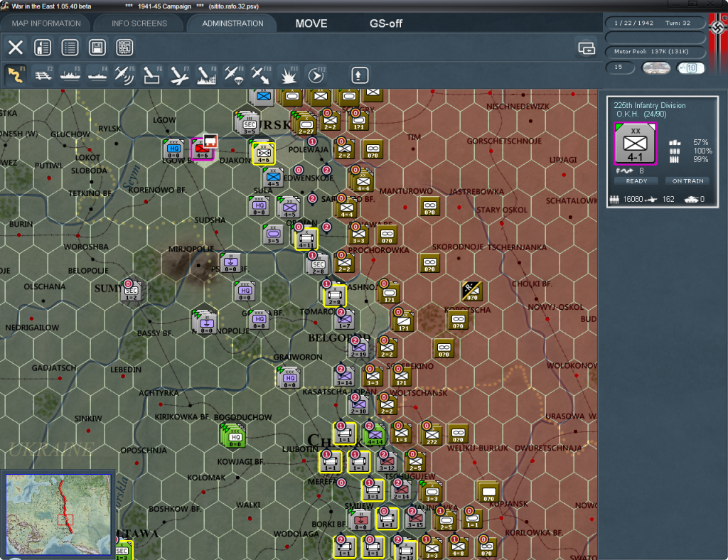Click the switch windows icon

(x=587, y=48)
